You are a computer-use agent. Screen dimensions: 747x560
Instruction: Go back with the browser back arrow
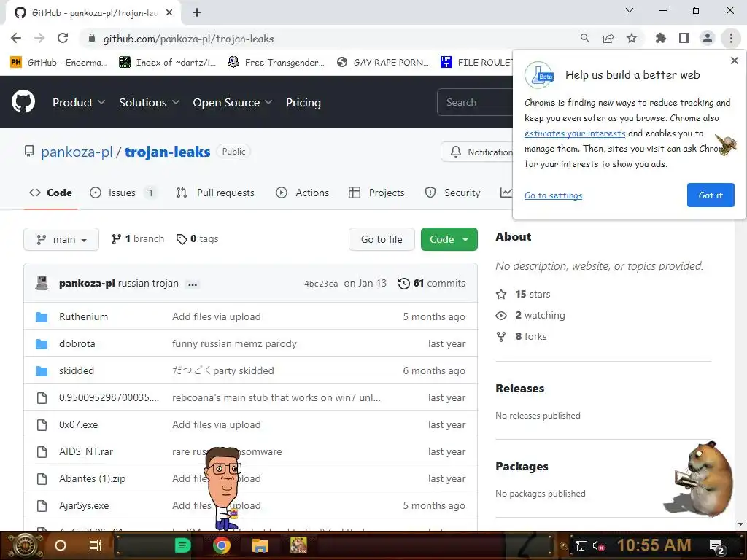tap(16, 38)
